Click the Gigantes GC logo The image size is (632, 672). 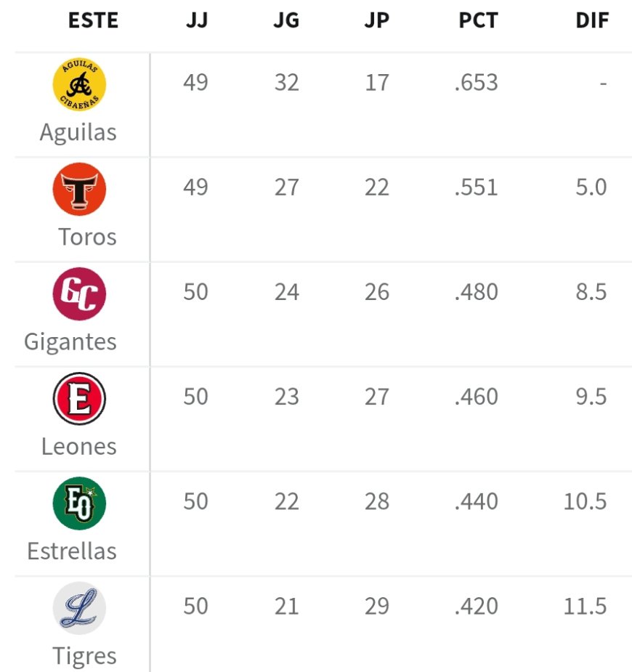point(79,294)
